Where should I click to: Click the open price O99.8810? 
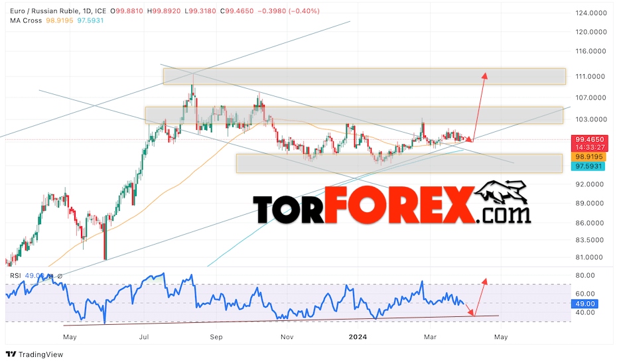[x=126, y=11]
